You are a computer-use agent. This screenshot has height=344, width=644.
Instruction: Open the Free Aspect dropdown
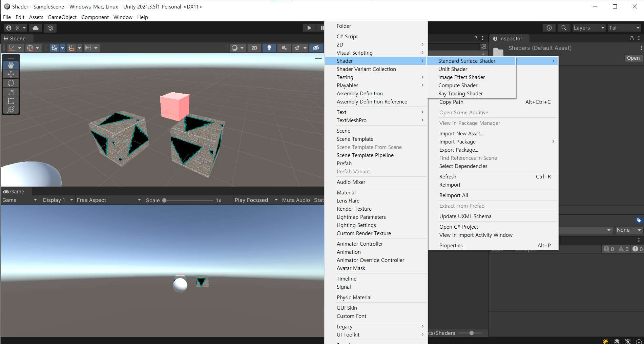[x=108, y=200]
